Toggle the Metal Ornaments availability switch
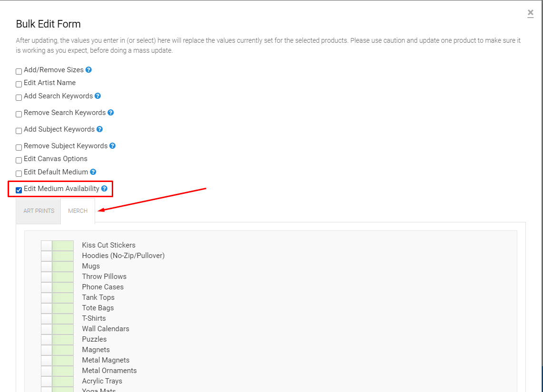 tap(57, 371)
